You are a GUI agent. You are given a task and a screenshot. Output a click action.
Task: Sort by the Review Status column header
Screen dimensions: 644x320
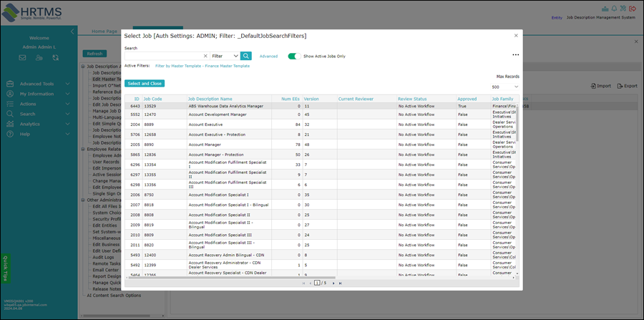click(x=412, y=99)
